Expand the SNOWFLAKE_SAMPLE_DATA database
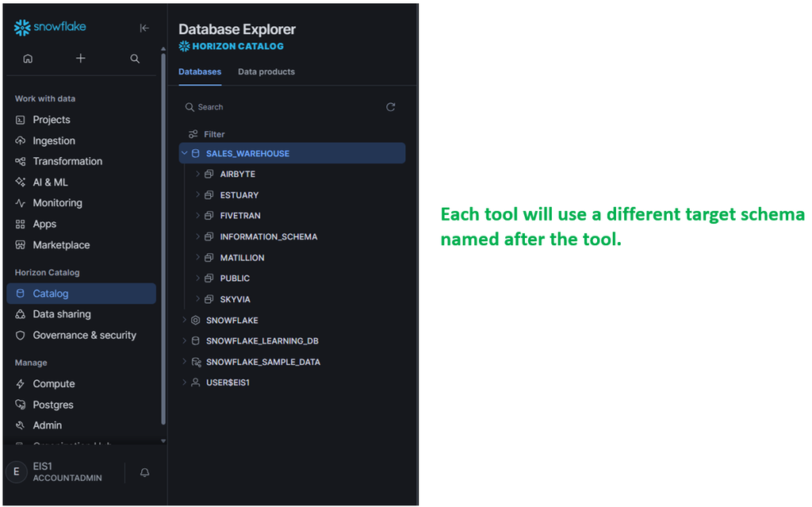The image size is (812, 507). (184, 361)
